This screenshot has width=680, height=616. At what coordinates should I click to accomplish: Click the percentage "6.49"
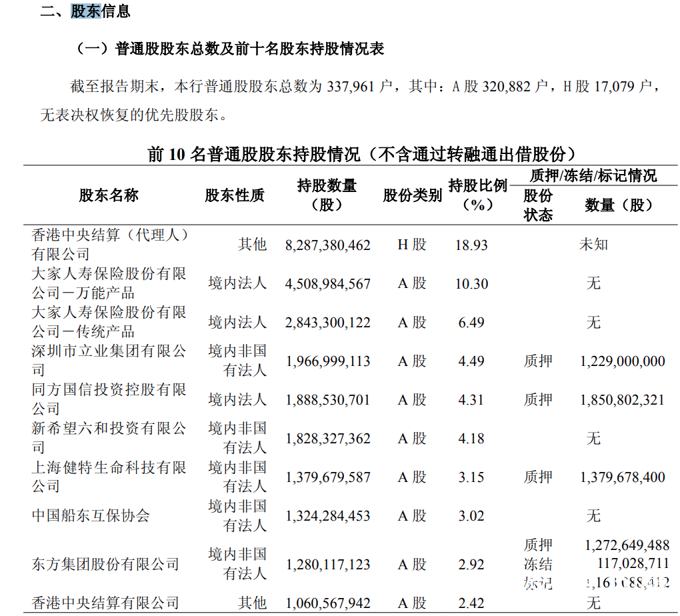tap(471, 323)
